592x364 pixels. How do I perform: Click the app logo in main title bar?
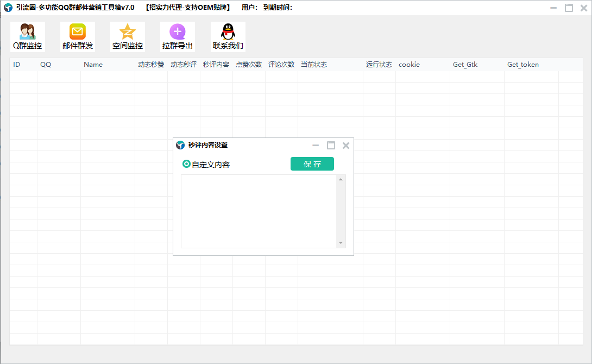[8, 8]
